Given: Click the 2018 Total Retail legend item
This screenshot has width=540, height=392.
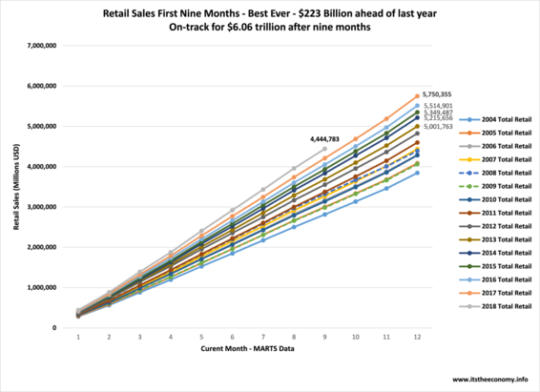Looking at the screenshot, I should coord(495,306).
